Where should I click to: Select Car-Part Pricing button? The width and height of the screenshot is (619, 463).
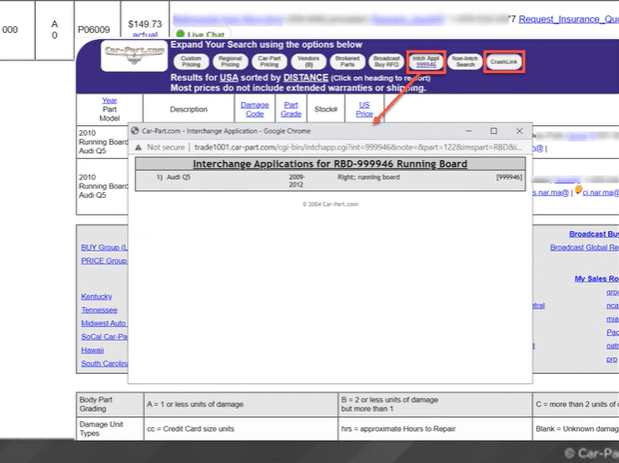[x=269, y=61]
